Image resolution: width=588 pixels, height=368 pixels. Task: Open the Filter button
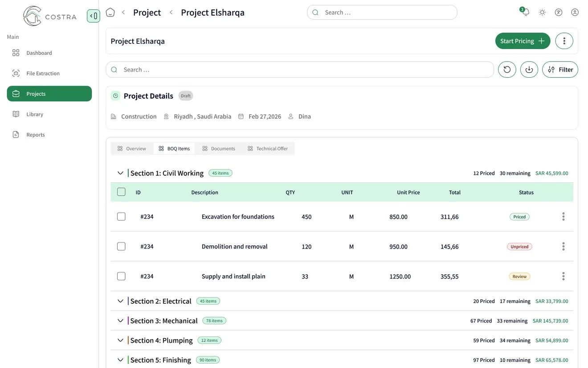click(560, 70)
